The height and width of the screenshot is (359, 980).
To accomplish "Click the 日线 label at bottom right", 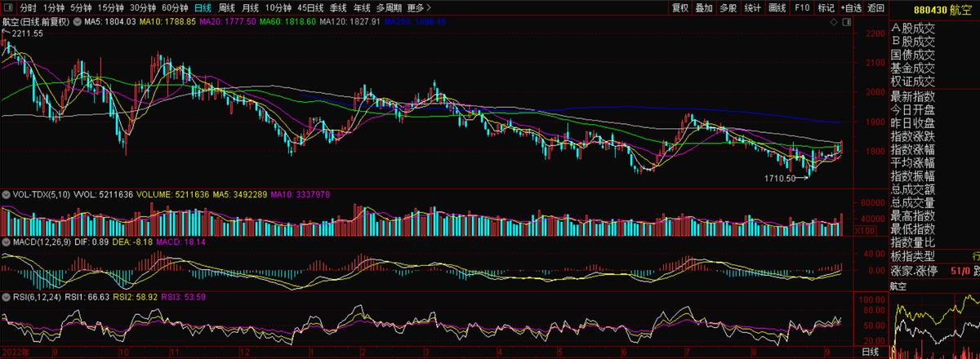I will [871, 352].
